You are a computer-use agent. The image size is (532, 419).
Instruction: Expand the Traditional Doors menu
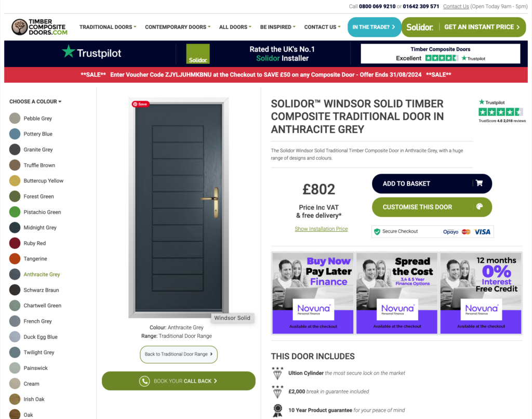pyautogui.click(x=108, y=27)
